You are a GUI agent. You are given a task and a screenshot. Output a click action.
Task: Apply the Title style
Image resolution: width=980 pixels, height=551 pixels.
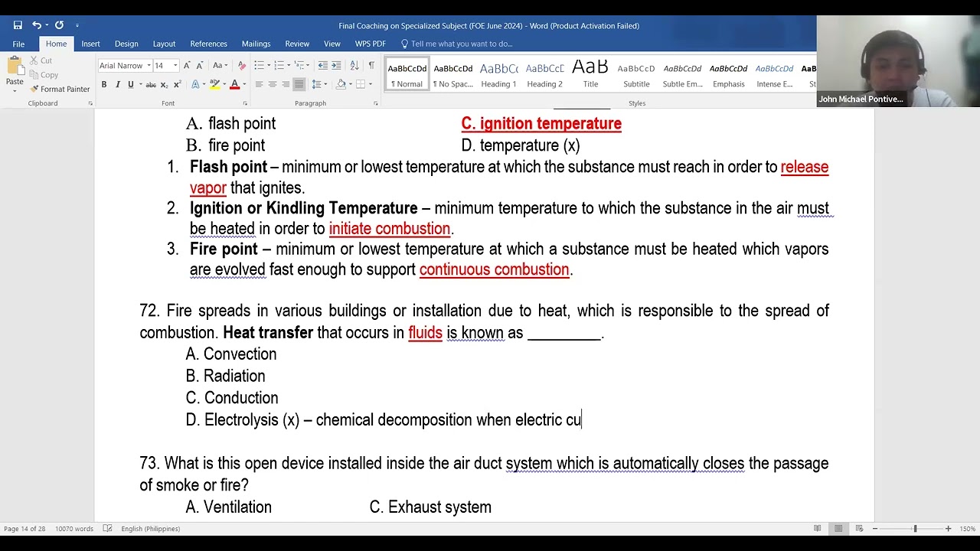click(590, 74)
